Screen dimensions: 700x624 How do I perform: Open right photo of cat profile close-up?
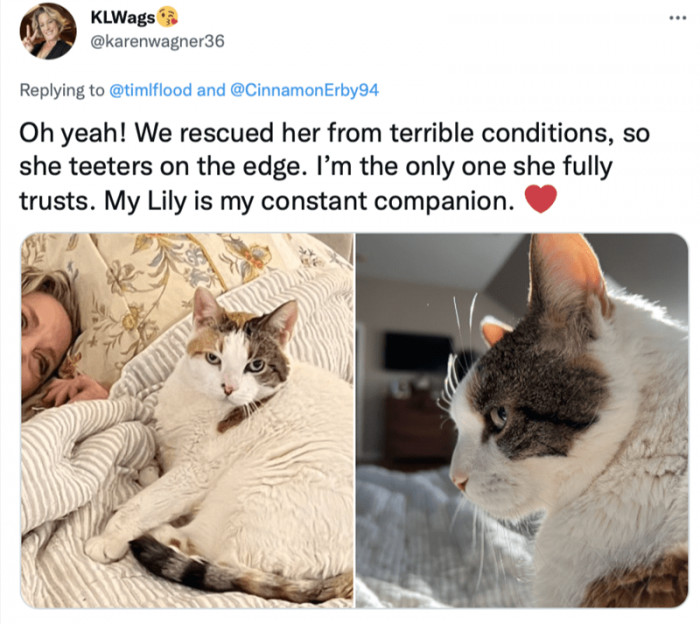tap(522, 420)
